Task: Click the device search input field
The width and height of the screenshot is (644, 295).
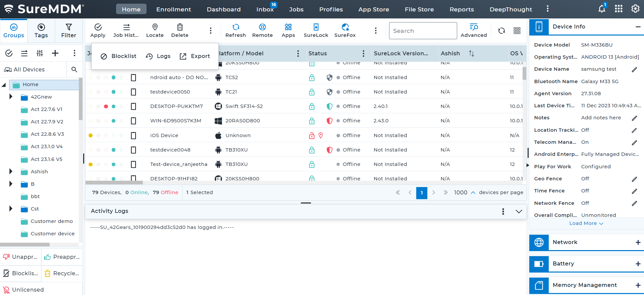Action: click(x=423, y=31)
